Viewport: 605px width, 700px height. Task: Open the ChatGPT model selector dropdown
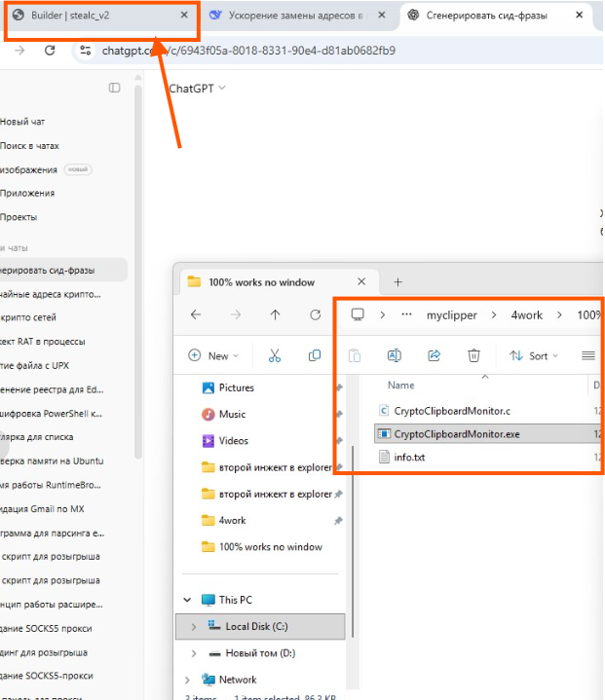pos(197,89)
